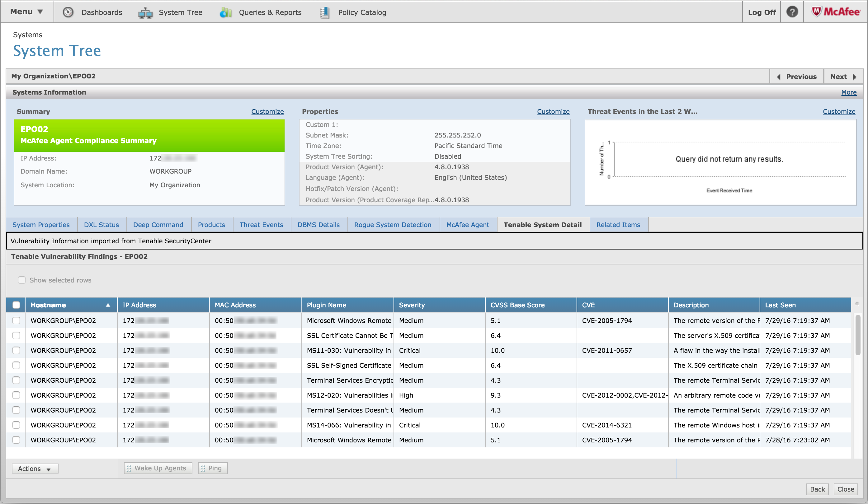The image size is (868, 504).
Task: Switch to the McAfee Agent tab
Action: tap(468, 224)
